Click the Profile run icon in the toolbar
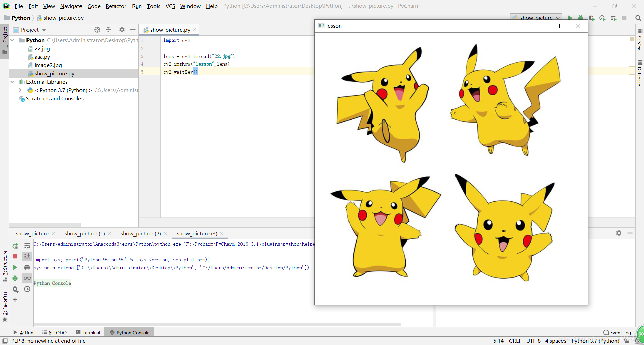The height and width of the screenshot is (345, 644). [x=602, y=18]
